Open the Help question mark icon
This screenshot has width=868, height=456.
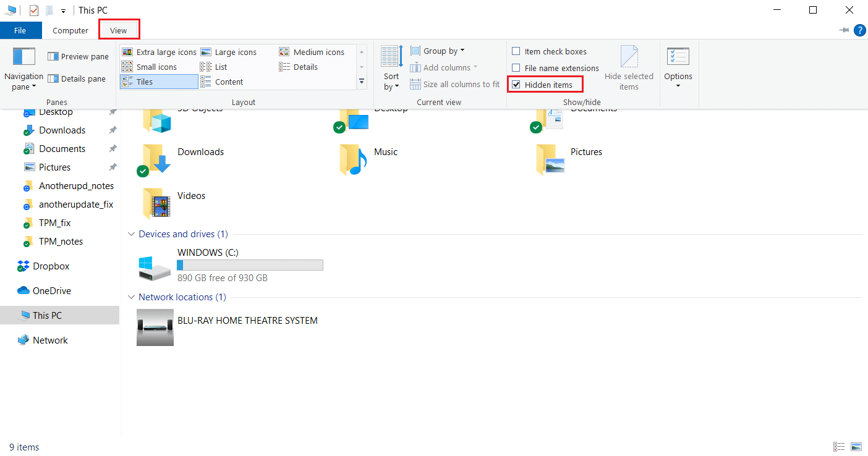859,30
